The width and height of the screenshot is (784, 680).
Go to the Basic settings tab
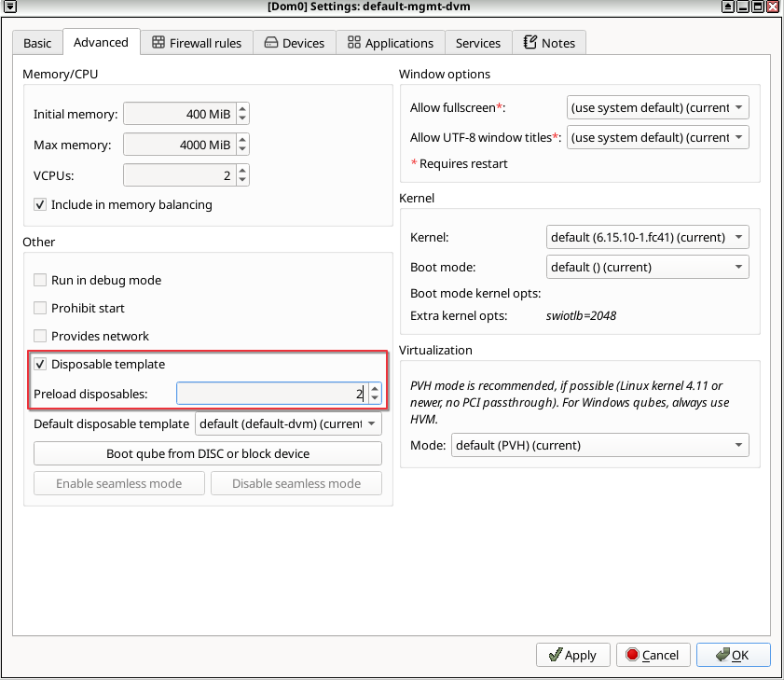(x=36, y=42)
